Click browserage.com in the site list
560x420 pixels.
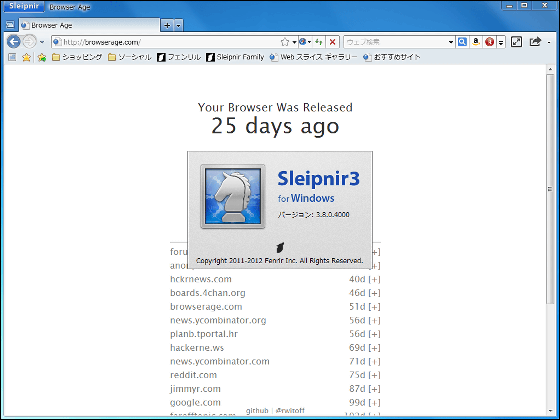coord(206,307)
